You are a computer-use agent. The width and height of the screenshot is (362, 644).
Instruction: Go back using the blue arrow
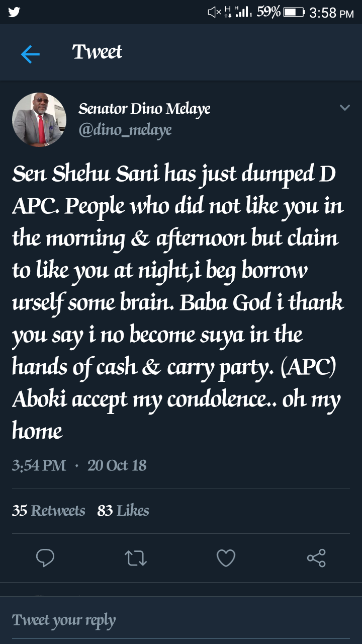point(30,54)
